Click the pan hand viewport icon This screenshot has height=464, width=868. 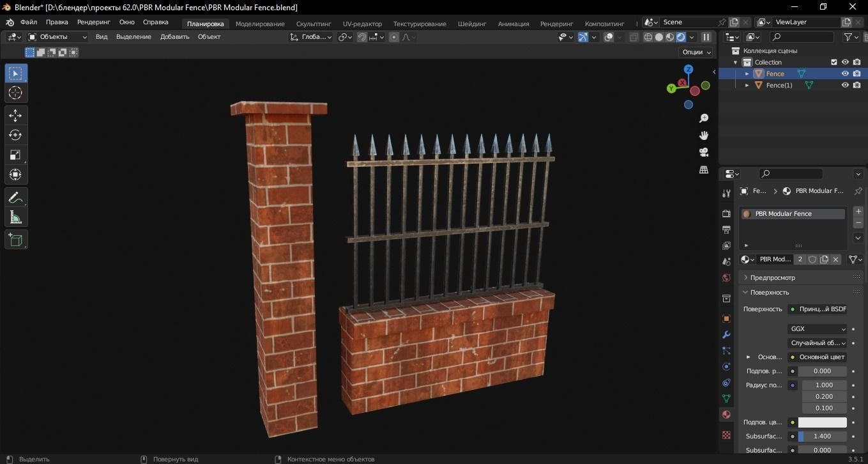[x=704, y=135]
